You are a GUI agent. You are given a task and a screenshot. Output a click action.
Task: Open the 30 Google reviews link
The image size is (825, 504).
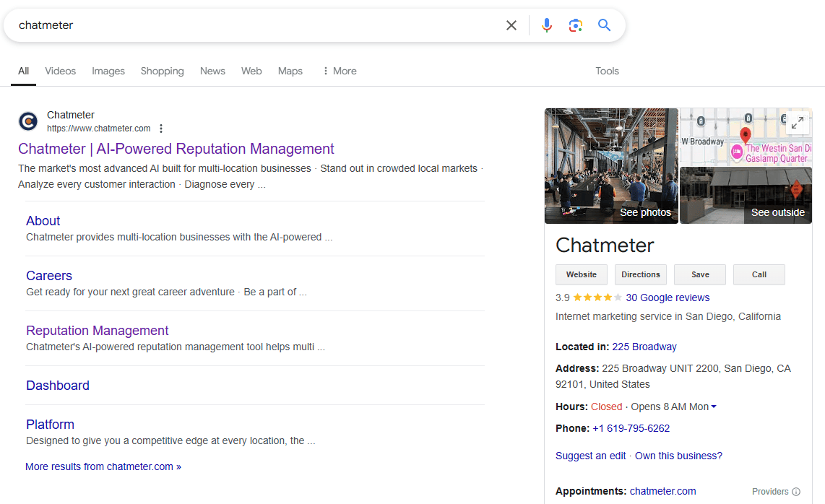coord(668,297)
